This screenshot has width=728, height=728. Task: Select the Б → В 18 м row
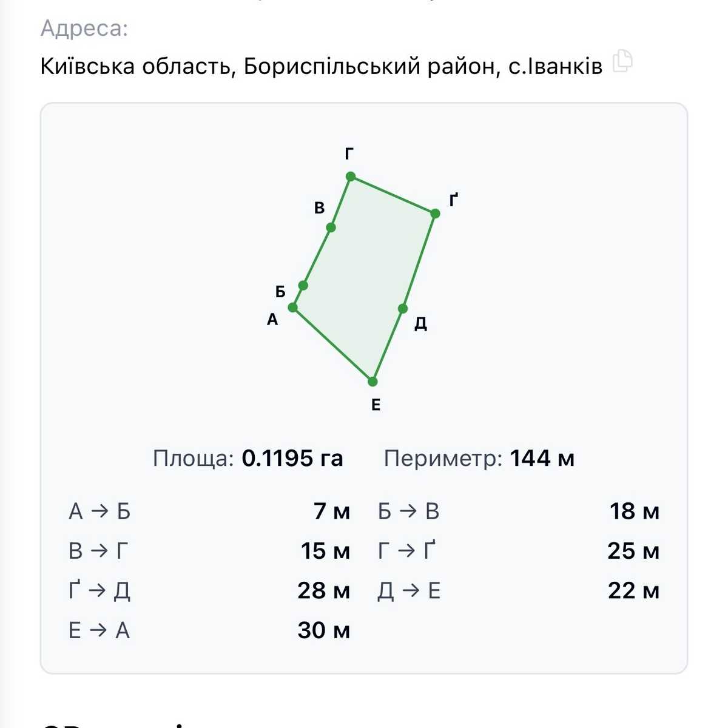(x=519, y=511)
